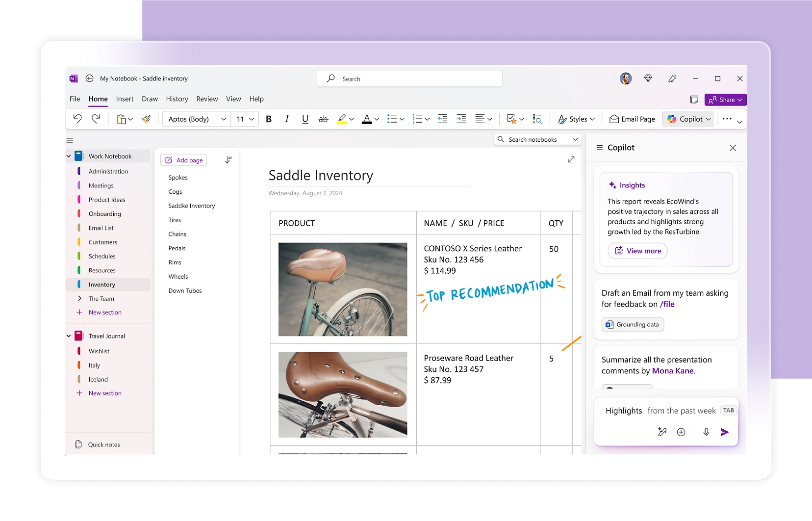The image size is (812, 521).
Task: Apply bold formatting
Action: (269, 119)
